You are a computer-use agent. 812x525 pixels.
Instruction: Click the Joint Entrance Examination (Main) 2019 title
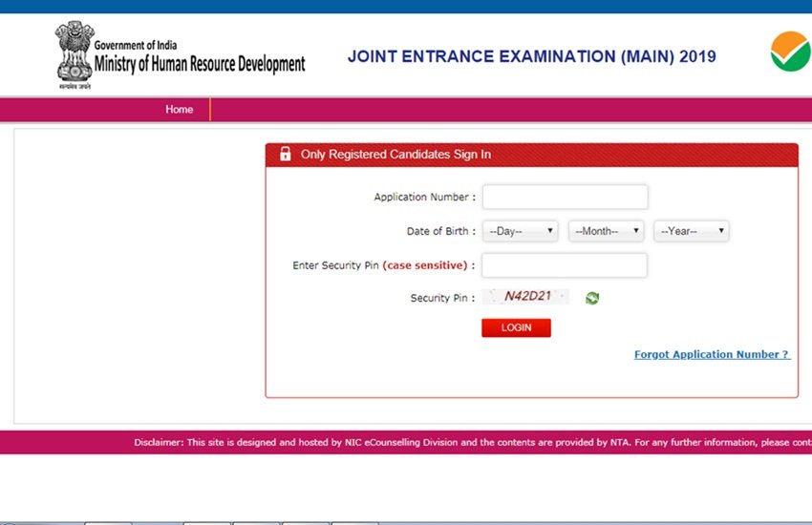pos(531,56)
